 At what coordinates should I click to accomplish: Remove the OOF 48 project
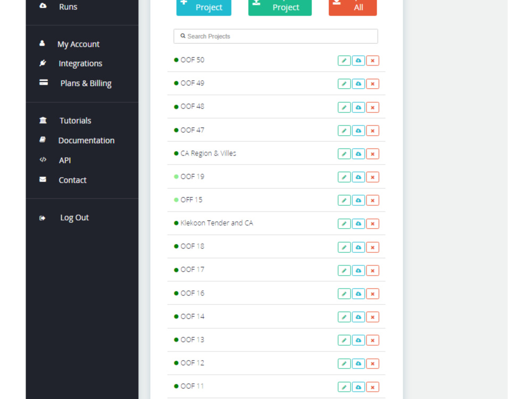coord(372,107)
